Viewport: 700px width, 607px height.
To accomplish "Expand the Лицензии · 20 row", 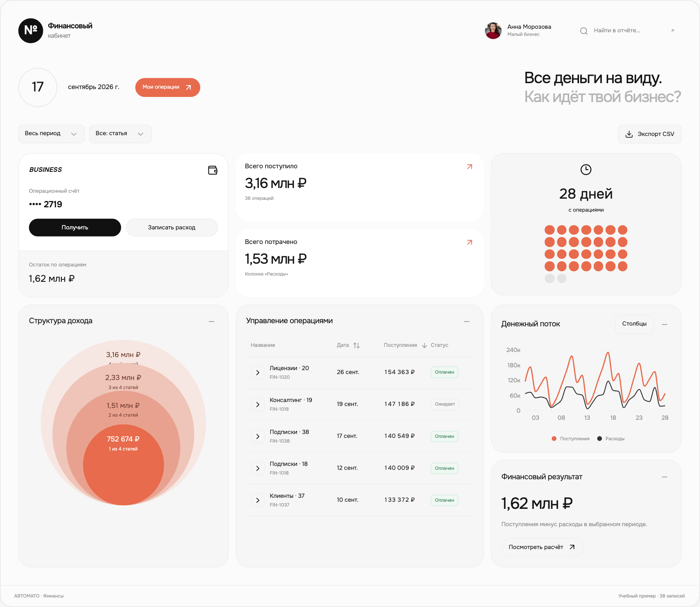I will (258, 372).
